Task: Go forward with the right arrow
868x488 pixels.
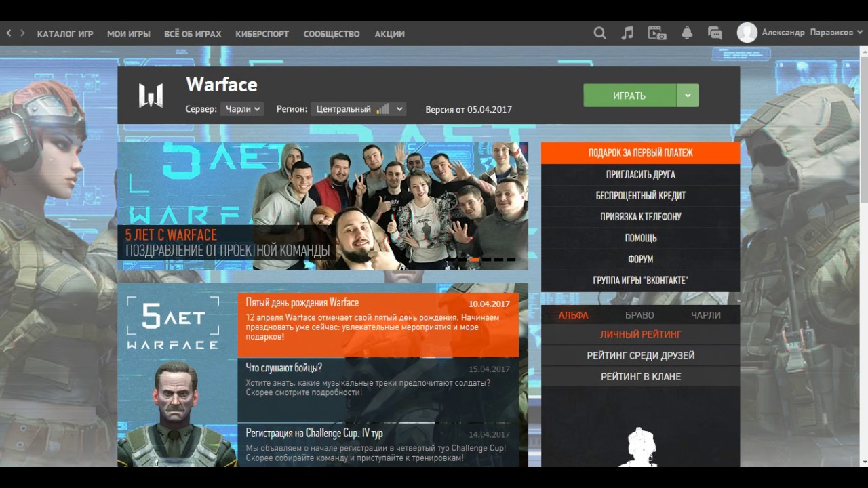Action: [x=22, y=33]
